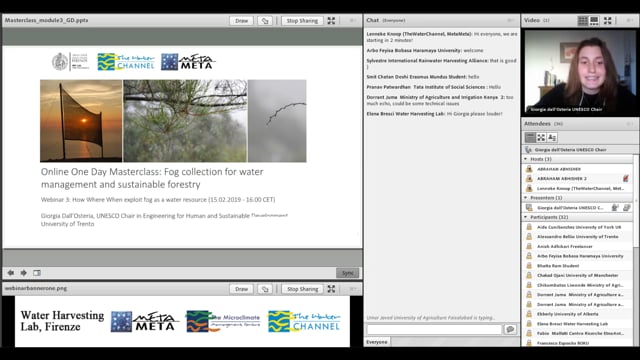Switch to Attendee Status view
The width and height of the screenshot is (640, 360).
point(552,138)
